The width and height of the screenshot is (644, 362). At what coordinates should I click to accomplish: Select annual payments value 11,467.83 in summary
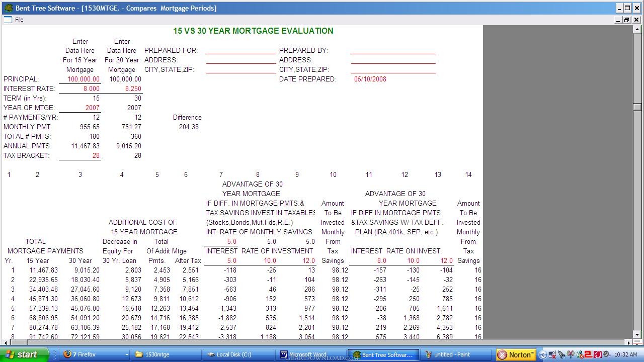pyautogui.click(x=86, y=146)
